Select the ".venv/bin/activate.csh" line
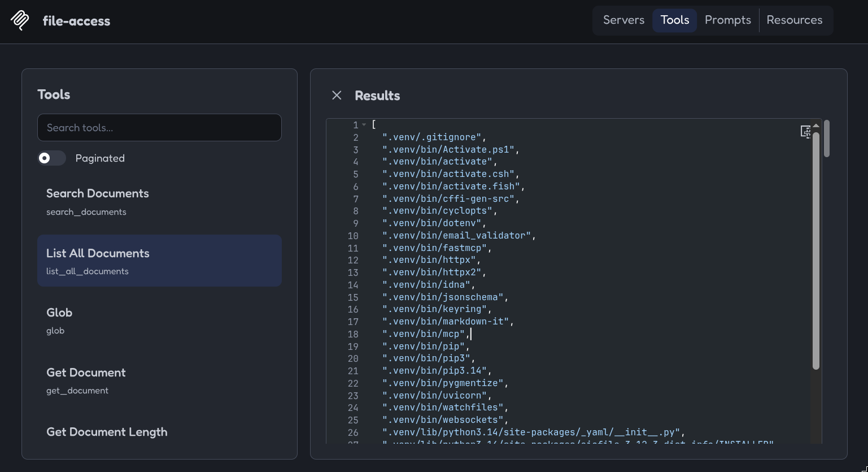This screenshot has height=472, width=868. [x=450, y=174]
